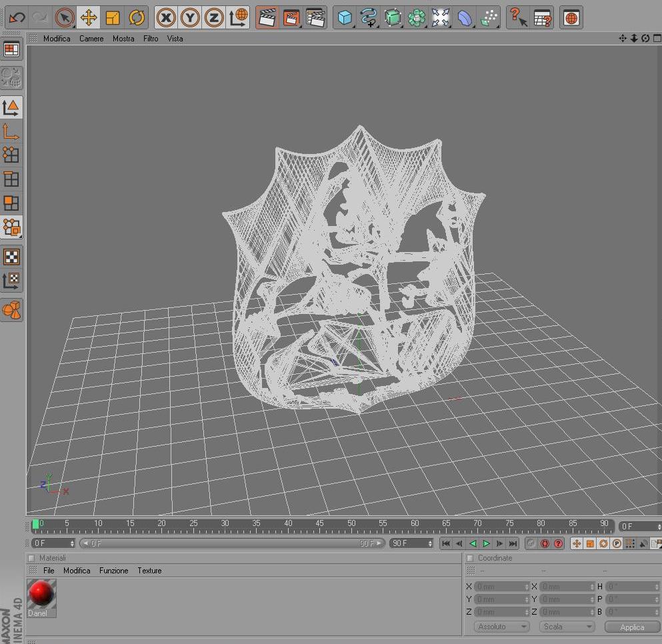Enable Texture Axis mode icon
662x644 pixels.
[x=11, y=280]
